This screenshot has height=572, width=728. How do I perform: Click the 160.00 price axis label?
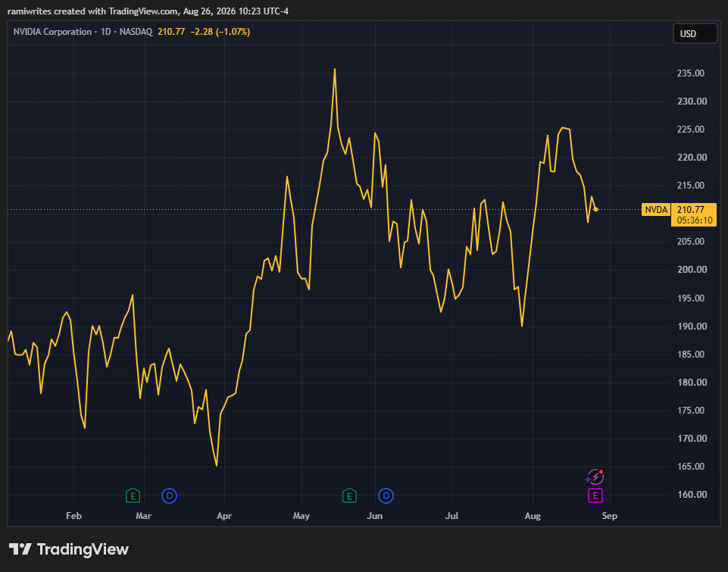click(692, 495)
